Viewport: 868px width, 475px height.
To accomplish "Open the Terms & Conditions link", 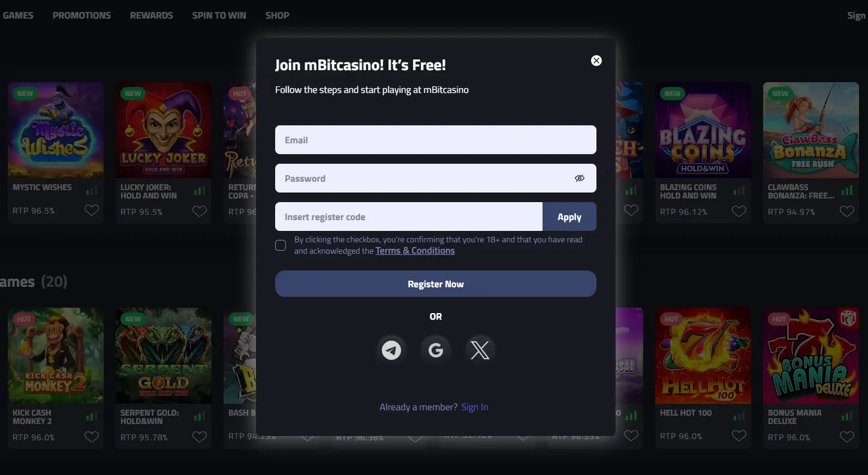I will pyautogui.click(x=415, y=250).
